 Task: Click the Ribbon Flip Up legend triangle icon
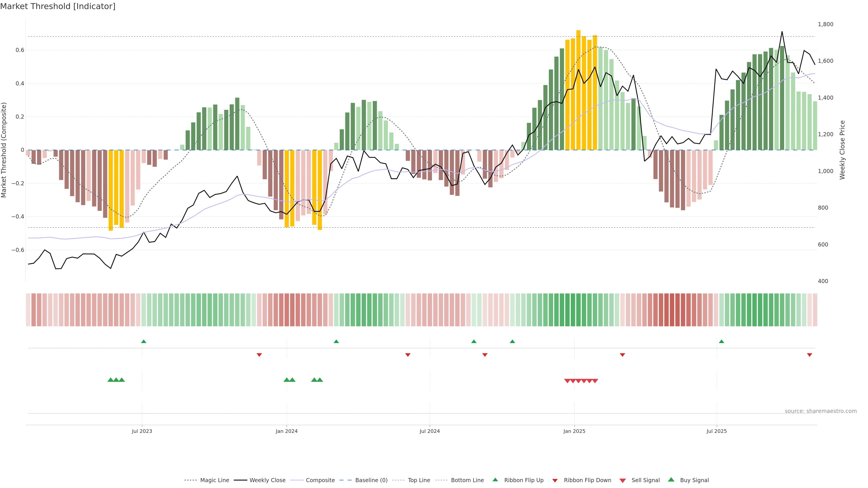495,480
